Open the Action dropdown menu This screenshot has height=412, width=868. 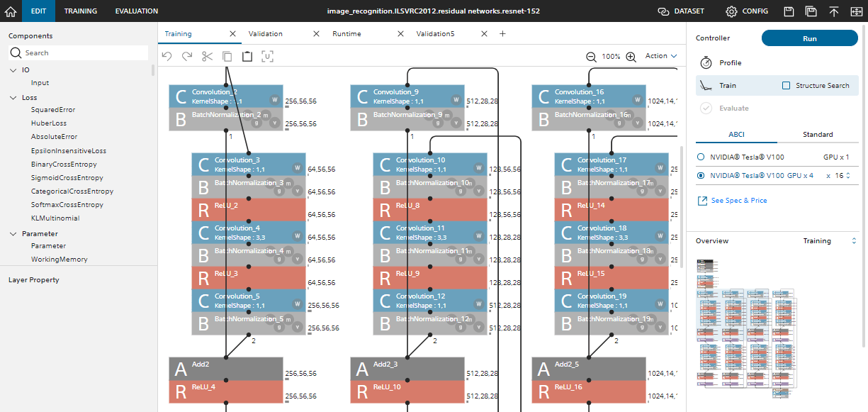tap(660, 56)
